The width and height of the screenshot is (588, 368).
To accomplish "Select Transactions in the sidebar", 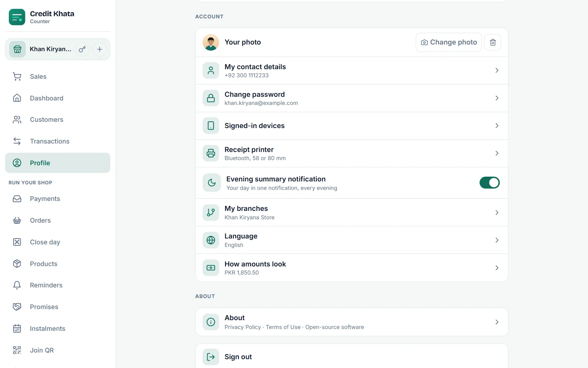I will 58,141.
